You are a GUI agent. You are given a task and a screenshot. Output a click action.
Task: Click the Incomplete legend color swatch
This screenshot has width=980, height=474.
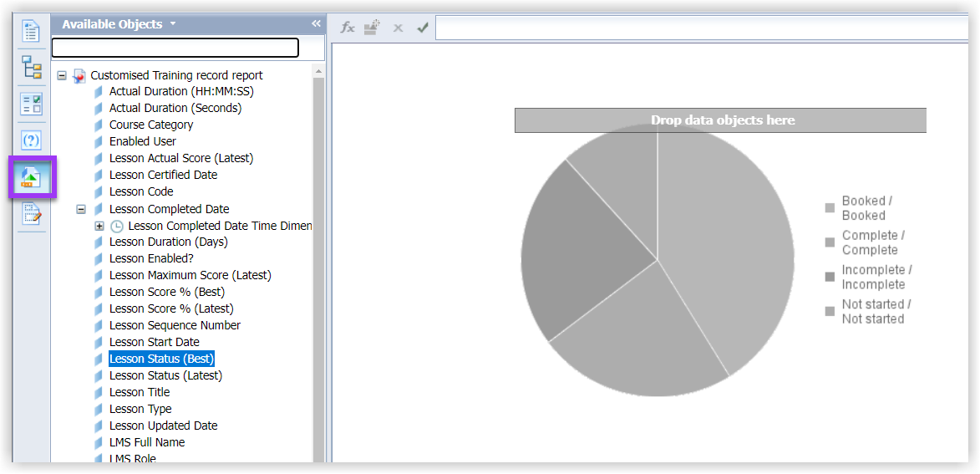click(830, 277)
